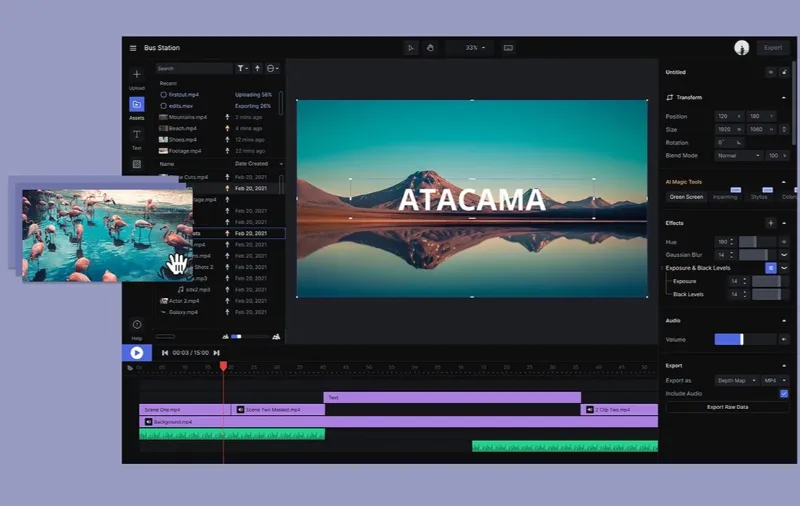Click the Export button at top right

[x=773, y=48]
